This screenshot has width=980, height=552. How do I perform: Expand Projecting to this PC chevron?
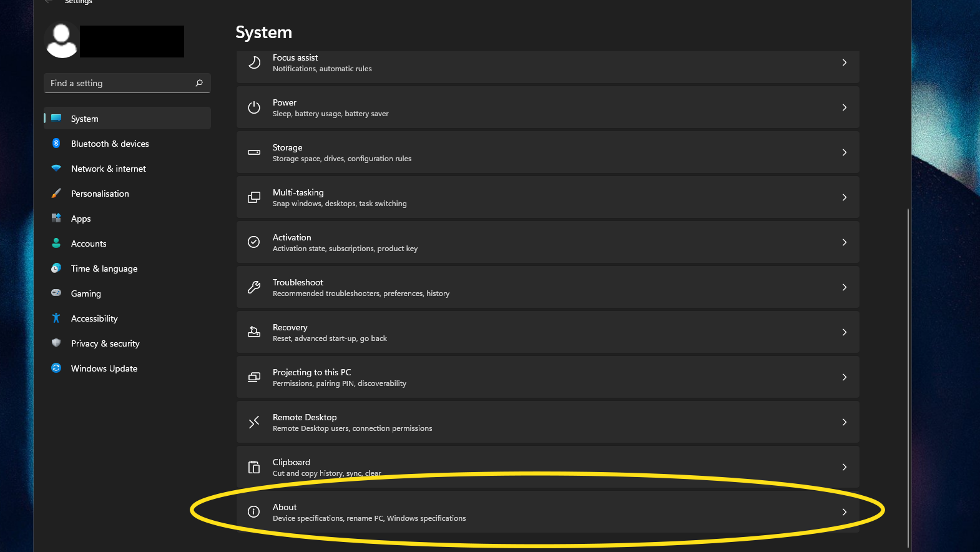tap(844, 377)
